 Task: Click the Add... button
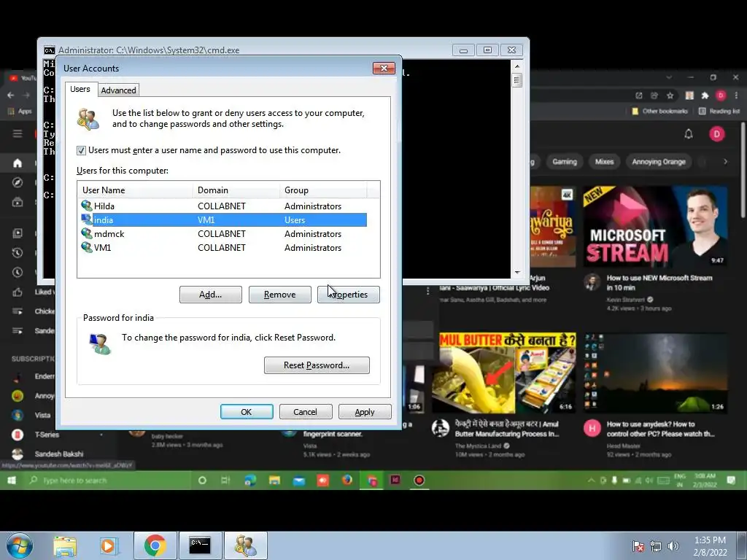coord(211,295)
